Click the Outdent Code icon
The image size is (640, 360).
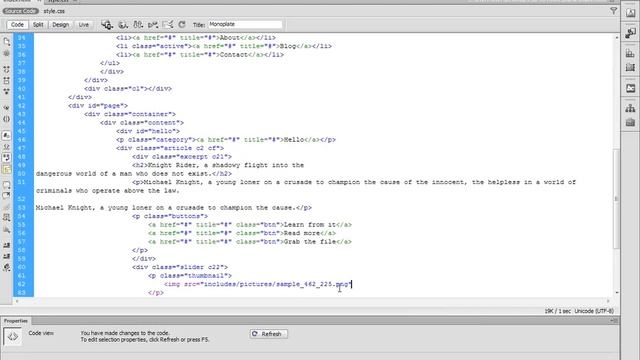pos(7,256)
